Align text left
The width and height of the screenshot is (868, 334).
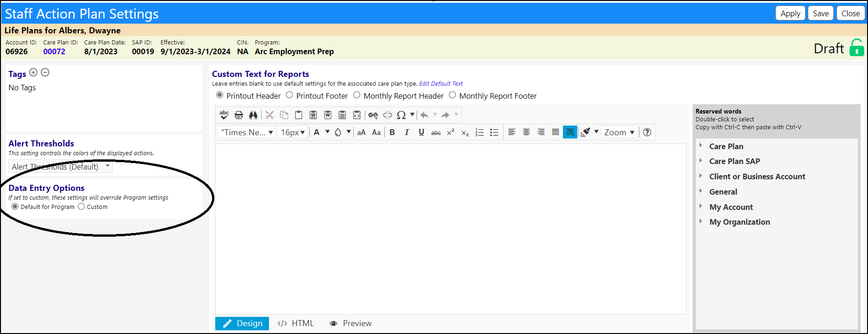pos(512,132)
